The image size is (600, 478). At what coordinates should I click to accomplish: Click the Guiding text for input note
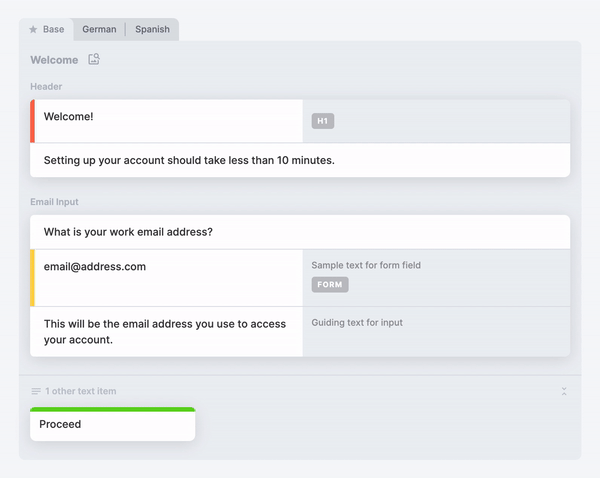point(357,323)
